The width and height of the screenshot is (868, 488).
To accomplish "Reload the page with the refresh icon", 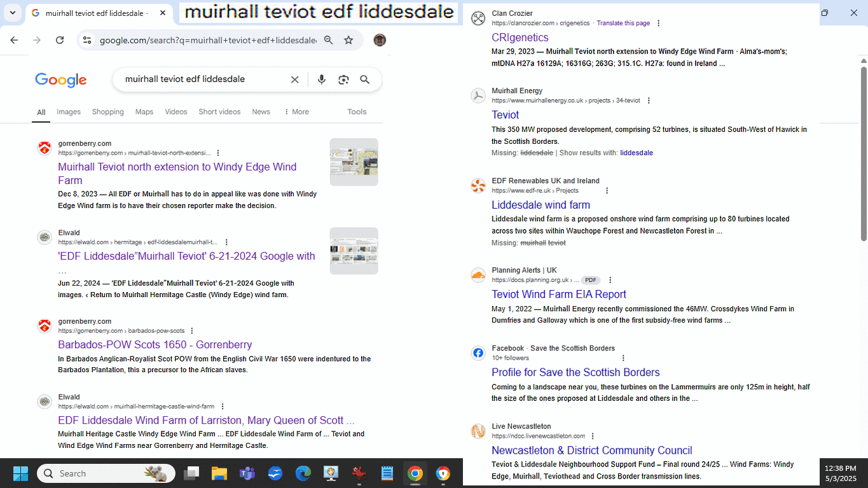I will click(60, 40).
